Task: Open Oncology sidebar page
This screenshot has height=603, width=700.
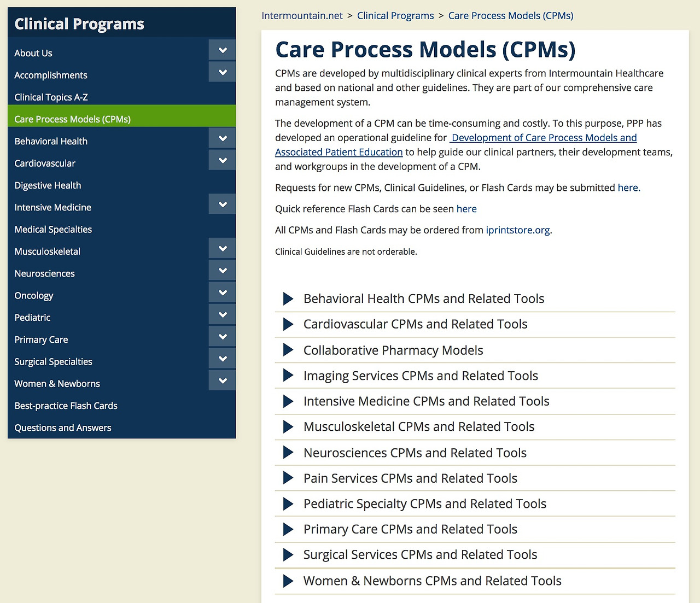Action: [x=34, y=296]
